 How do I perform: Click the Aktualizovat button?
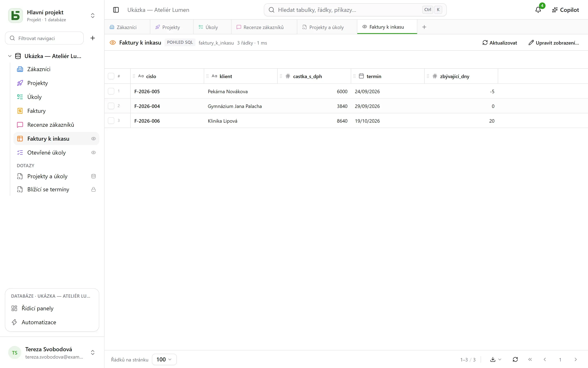[x=500, y=43]
